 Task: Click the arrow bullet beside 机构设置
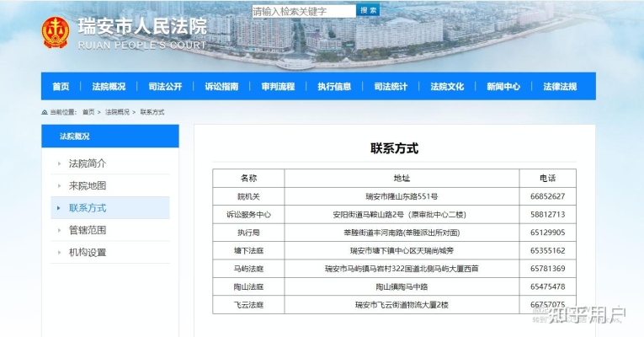pos(59,253)
